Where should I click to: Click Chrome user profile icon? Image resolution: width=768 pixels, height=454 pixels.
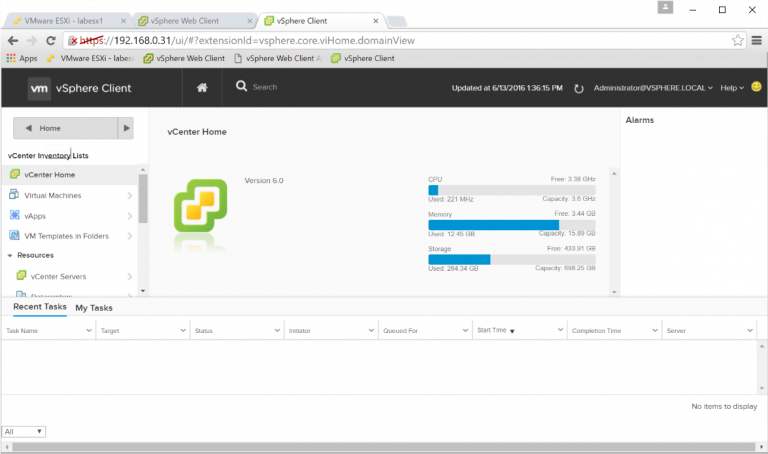[x=665, y=7]
